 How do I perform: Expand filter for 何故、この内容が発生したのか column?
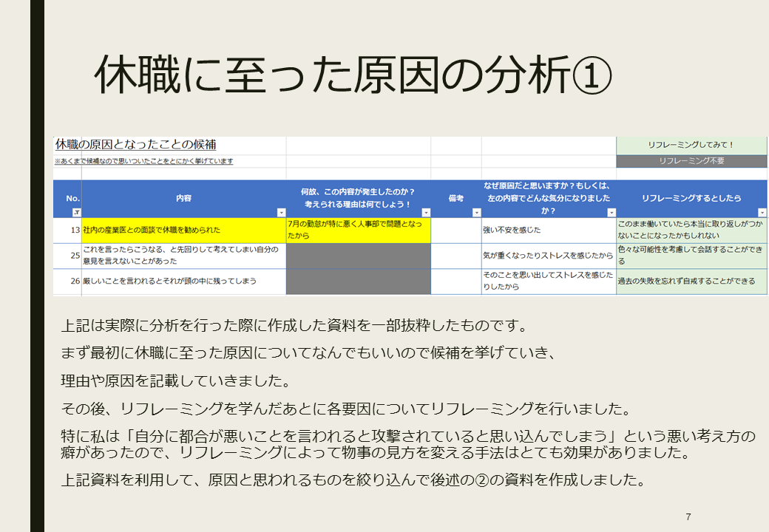click(425, 213)
